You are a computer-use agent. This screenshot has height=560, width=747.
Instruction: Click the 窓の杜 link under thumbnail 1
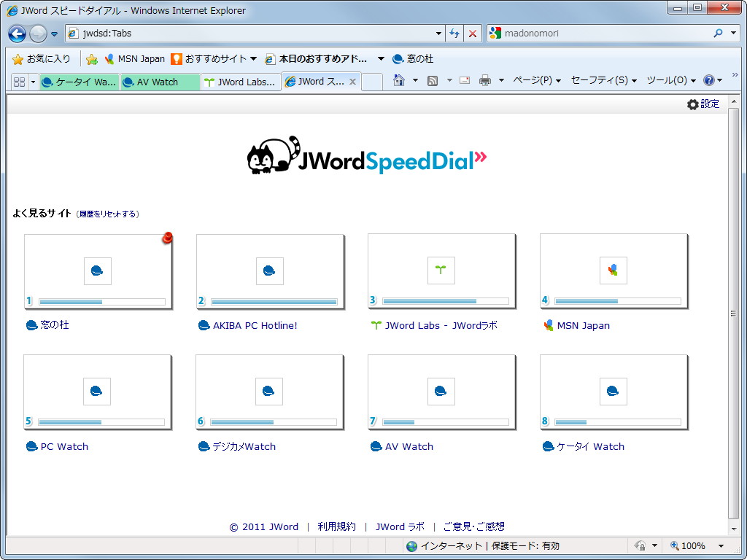[54, 324]
